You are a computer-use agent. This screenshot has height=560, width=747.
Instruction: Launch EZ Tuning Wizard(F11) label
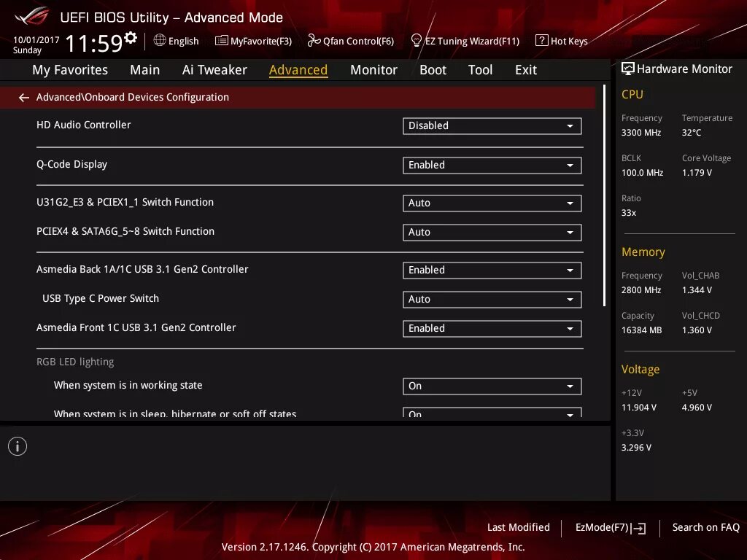click(x=472, y=42)
